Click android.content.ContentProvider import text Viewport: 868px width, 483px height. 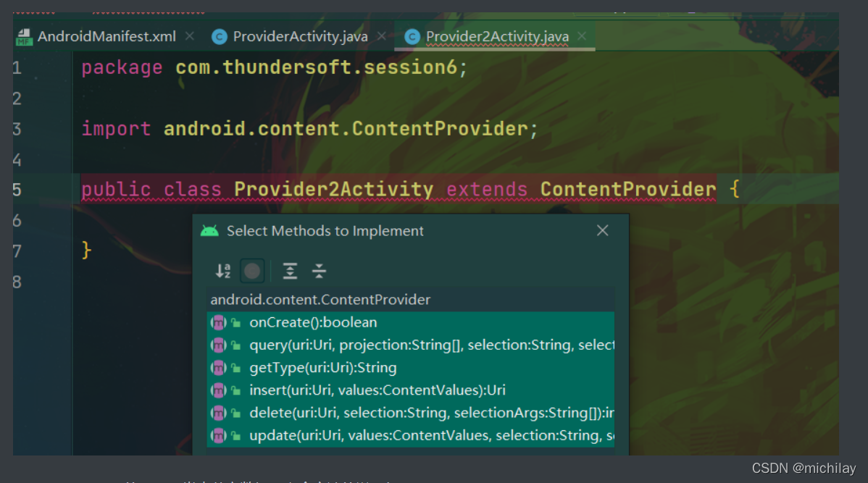click(x=346, y=129)
